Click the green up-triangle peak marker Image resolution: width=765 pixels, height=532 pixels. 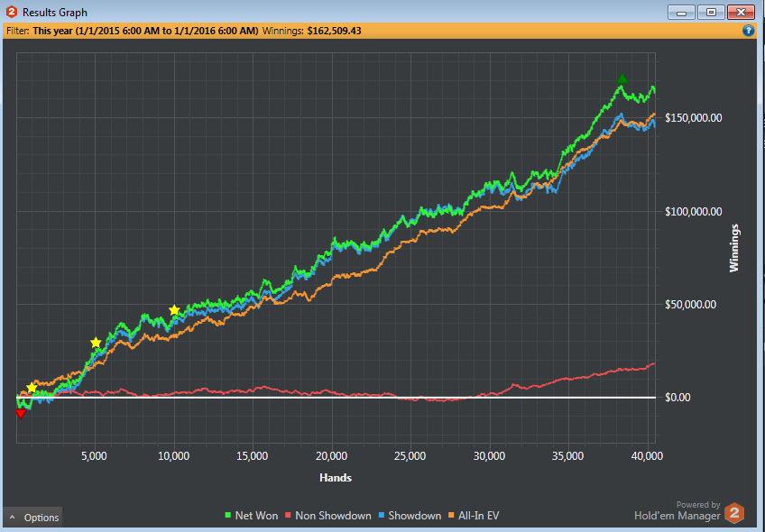pyautogui.click(x=622, y=80)
